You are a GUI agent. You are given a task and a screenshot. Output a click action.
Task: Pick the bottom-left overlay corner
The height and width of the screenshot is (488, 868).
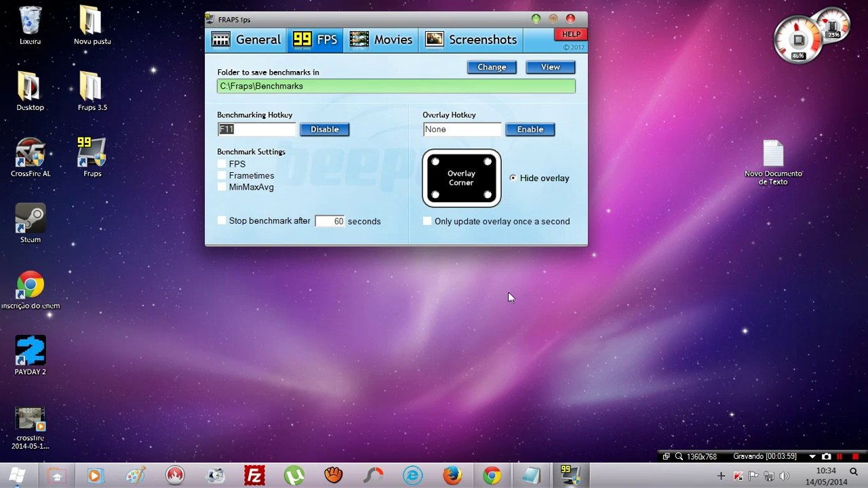pos(435,195)
